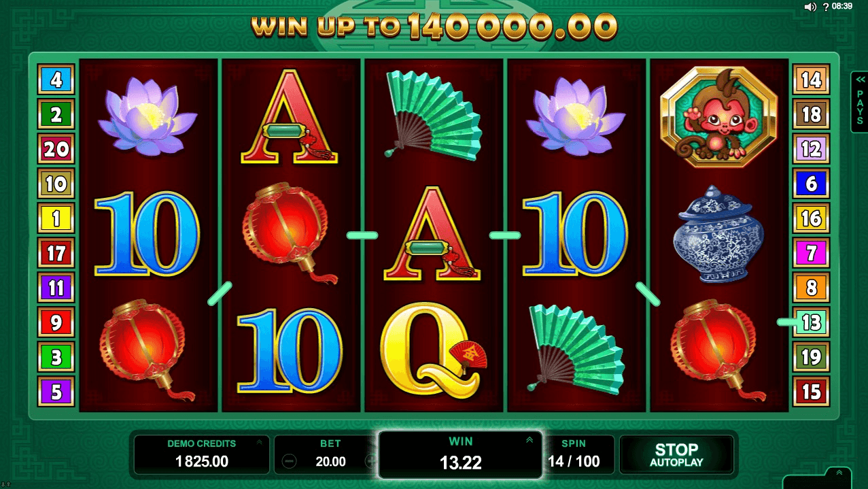Select payline 4 indicator
This screenshot has width=868, height=489.
pyautogui.click(x=56, y=80)
